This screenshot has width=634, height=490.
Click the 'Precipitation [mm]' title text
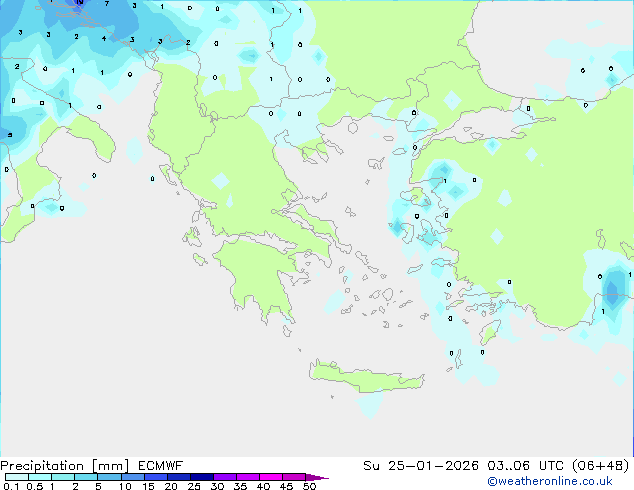[x=65, y=466]
